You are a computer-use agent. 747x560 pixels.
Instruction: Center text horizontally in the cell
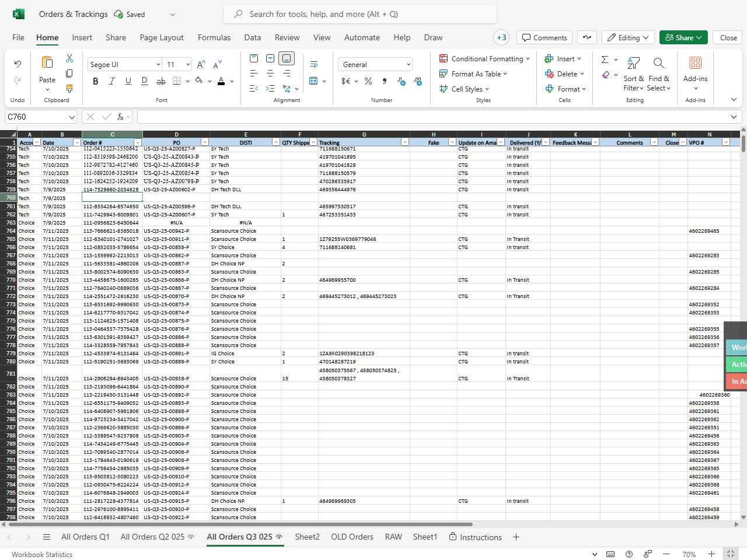point(270,73)
